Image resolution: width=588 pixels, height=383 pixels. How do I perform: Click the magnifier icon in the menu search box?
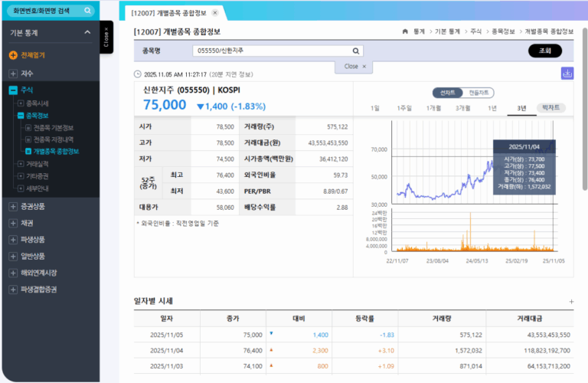[87, 11]
